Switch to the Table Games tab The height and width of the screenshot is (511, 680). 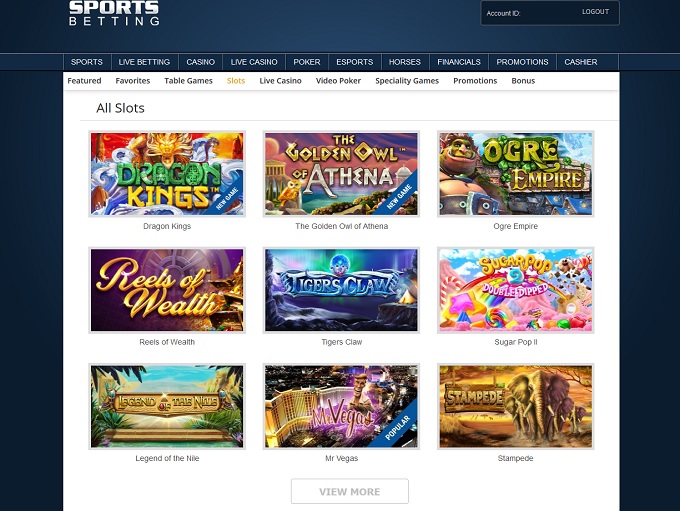[188, 81]
